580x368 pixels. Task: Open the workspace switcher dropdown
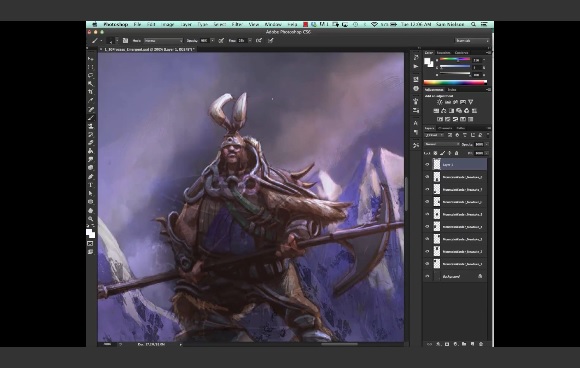point(472,41)
